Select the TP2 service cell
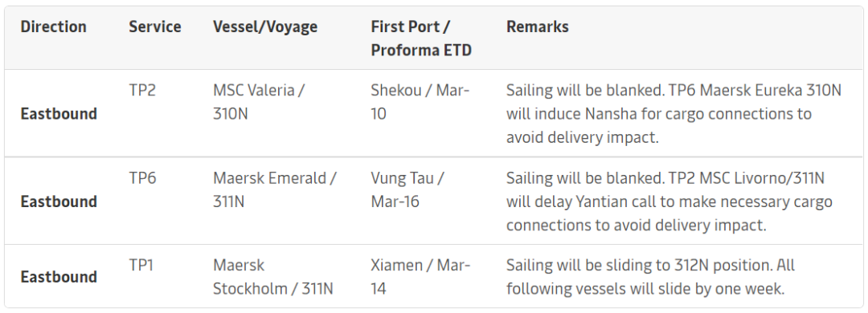The width and height of the screenshot is (868, 313). (x=142, y=90)
